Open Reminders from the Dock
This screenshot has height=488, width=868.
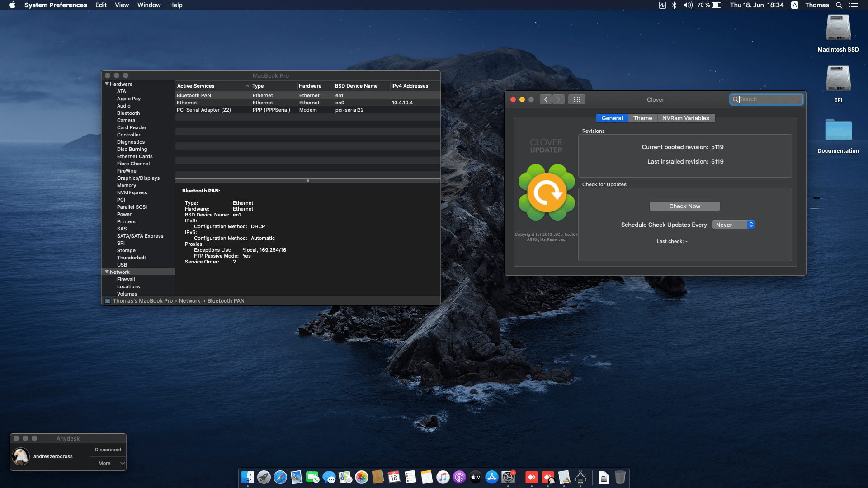tap(410, 477)
